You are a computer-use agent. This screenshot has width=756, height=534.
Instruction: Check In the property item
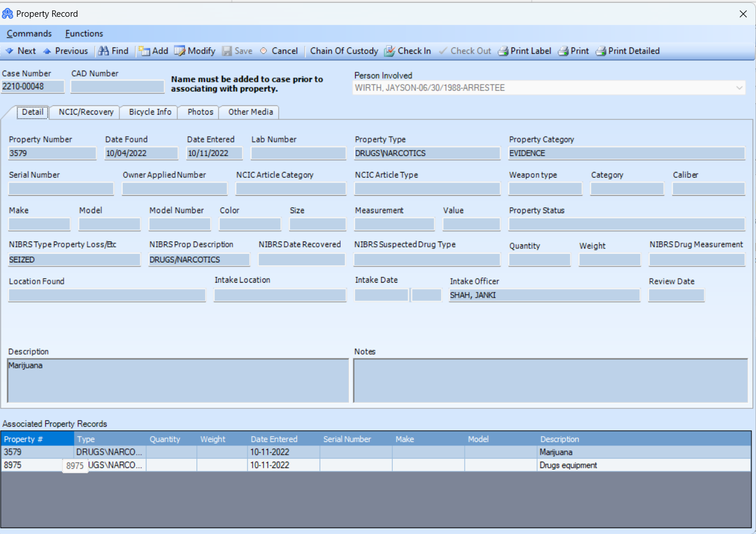(408, 51)
